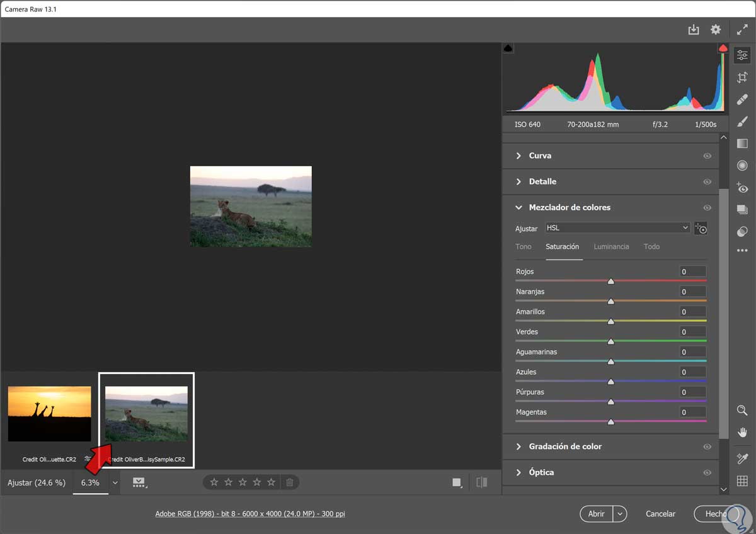Select the Crop and rotate tool
The width and height of the screenshot is (756, 534).
(742, 77)
